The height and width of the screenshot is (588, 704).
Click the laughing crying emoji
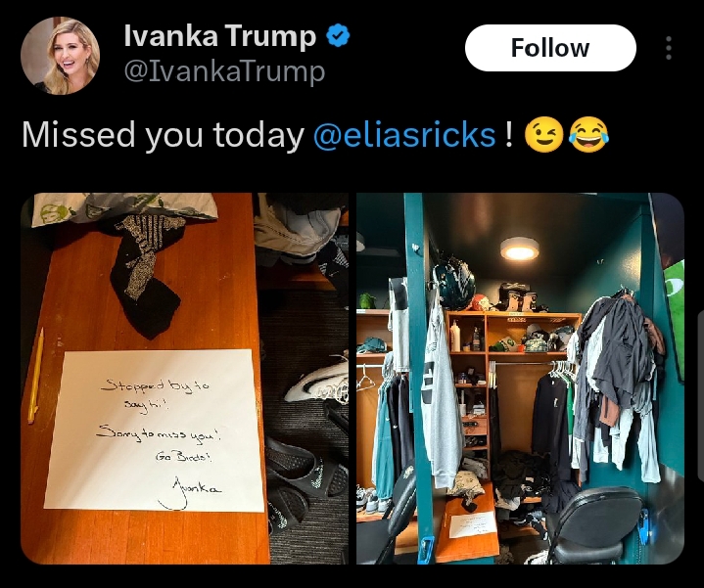589,135
